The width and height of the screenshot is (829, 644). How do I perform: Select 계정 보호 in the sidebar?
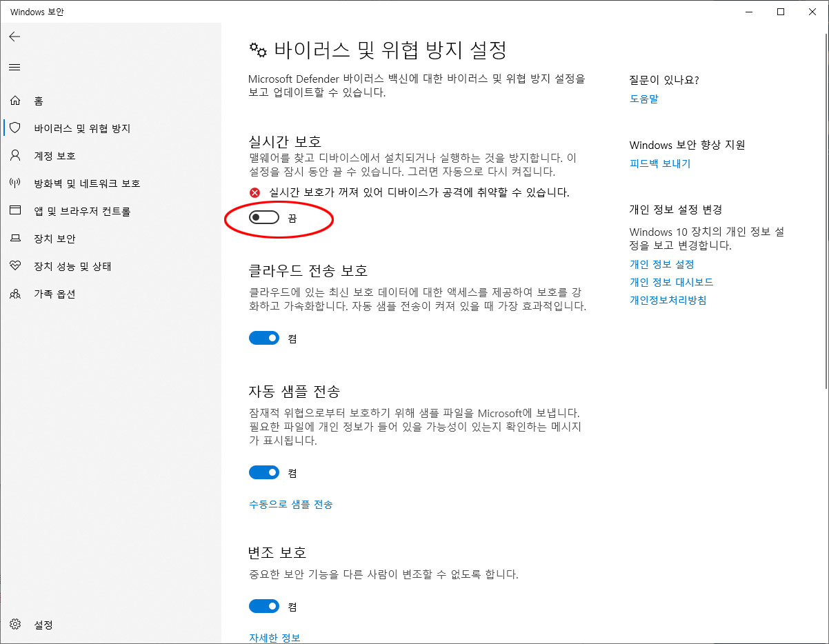coord(110,156)
